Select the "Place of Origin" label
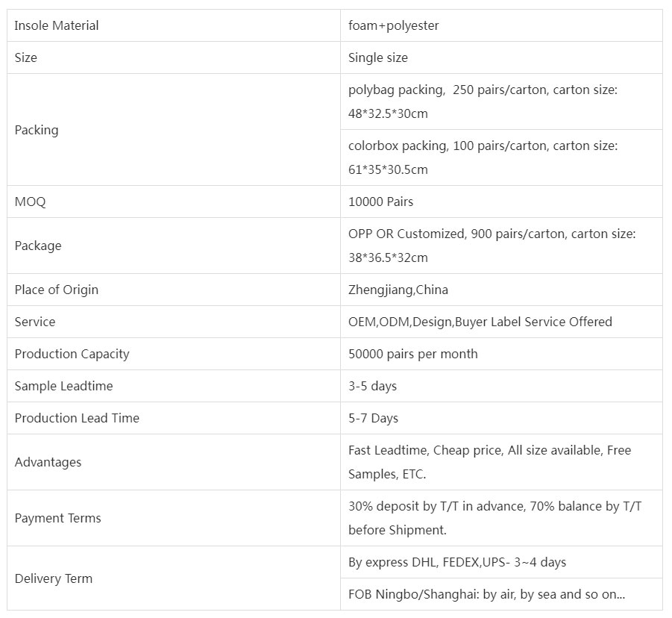The width and height of the screenshot is (672, 618). [57, 290]
